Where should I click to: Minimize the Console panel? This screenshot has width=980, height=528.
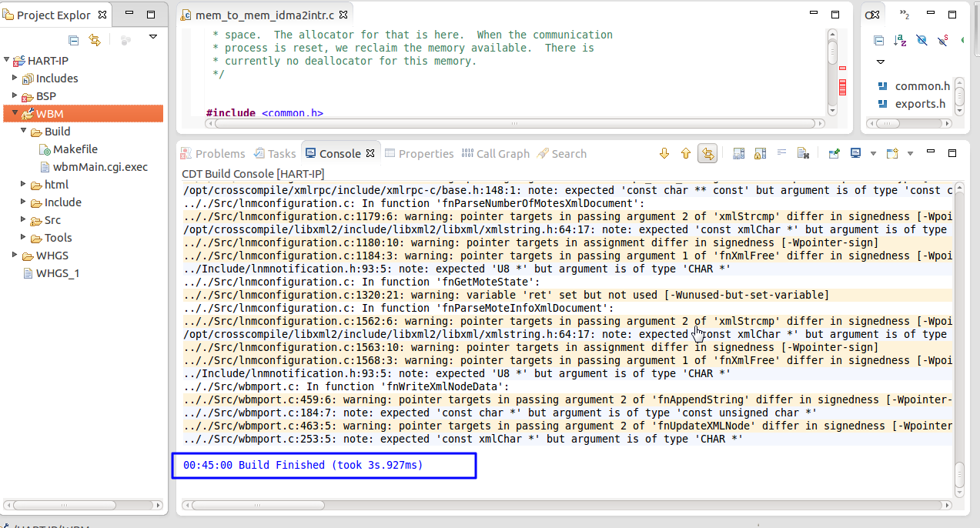click(932, 152)
